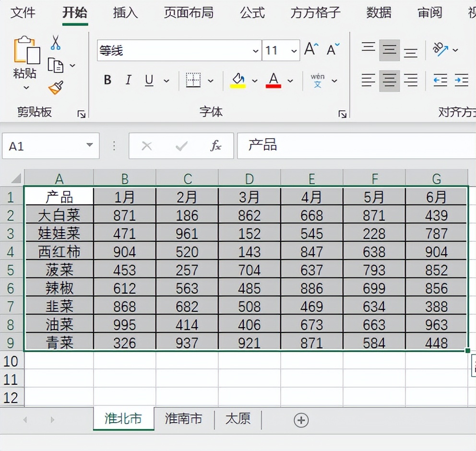Click the scissors Cut icon
The width and height of the screenshot is (476, 451).
(x=57, y=43)
